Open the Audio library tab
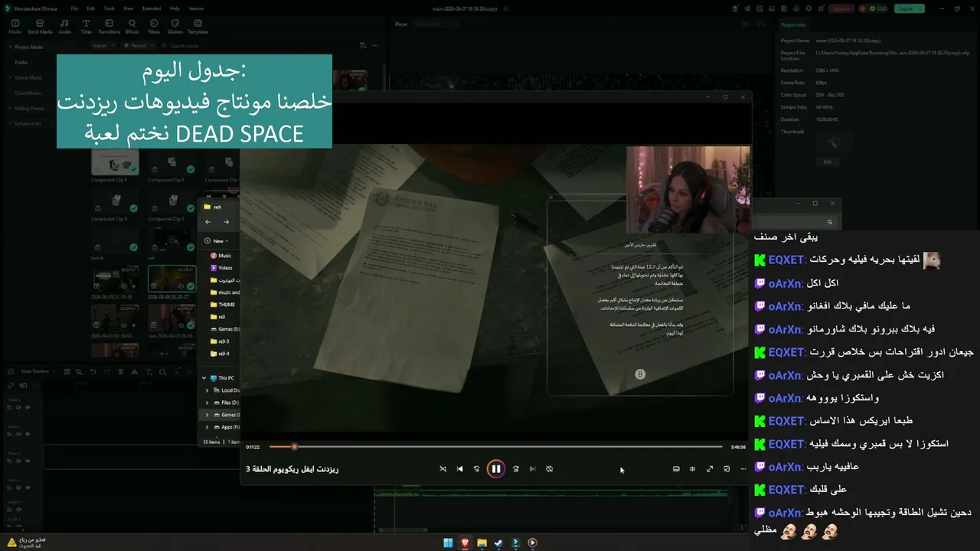 pyautogui.click(x=64, y=27)
